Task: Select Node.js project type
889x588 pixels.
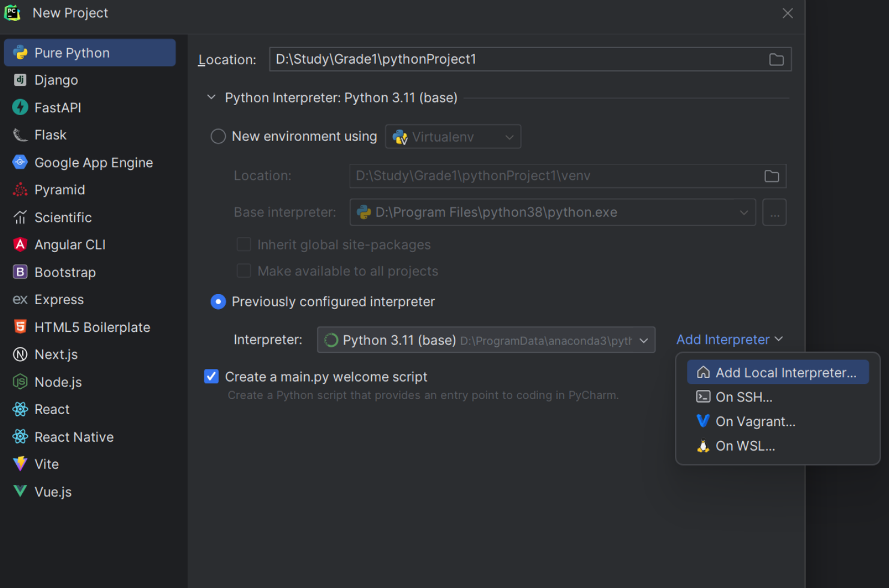Action: click(90, 382)
